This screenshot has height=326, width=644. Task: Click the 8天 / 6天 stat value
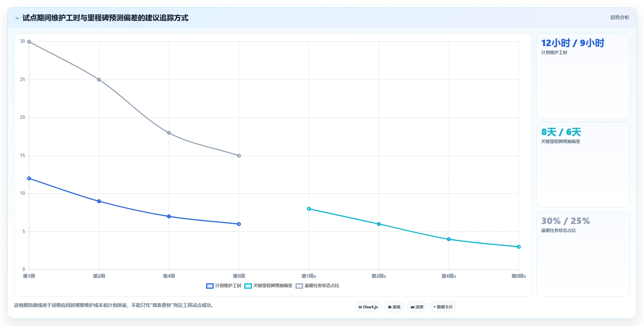tap(561, 132)
